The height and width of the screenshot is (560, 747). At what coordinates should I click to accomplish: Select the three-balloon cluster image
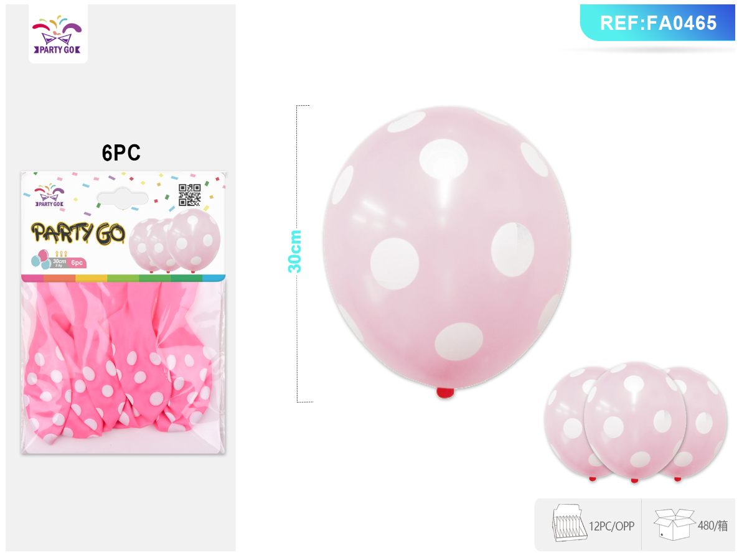[x=635, y=423]
